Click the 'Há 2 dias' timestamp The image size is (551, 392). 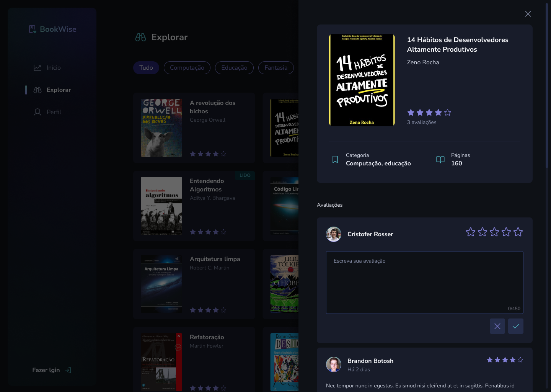tap(359, 370)
